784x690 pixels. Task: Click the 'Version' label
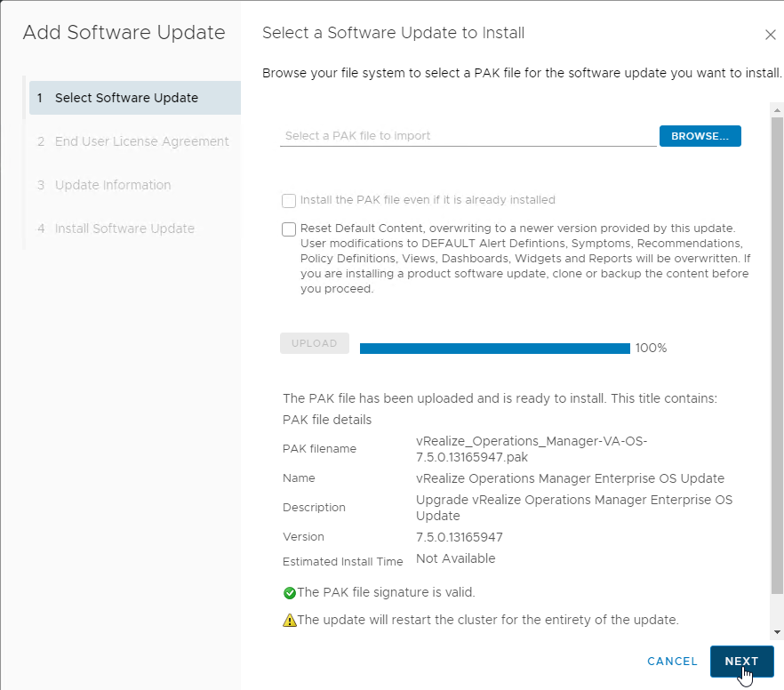(303, 537)
